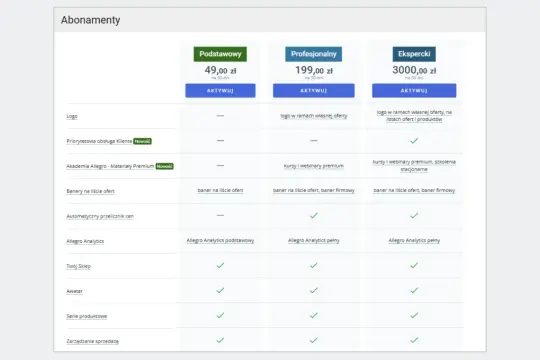Click 'baner na liście ofert' under Podstawowy
540x360 pixels.
tap(220, 190)
